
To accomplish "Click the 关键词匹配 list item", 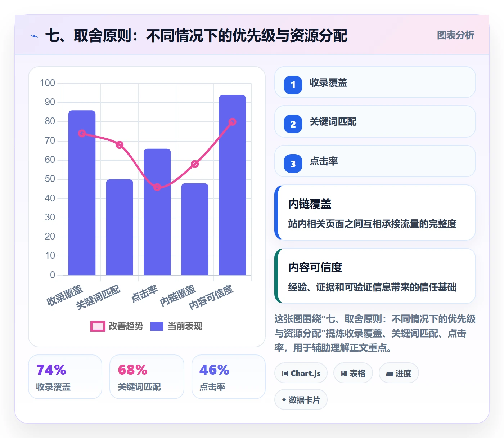I will tap(375, 121).
